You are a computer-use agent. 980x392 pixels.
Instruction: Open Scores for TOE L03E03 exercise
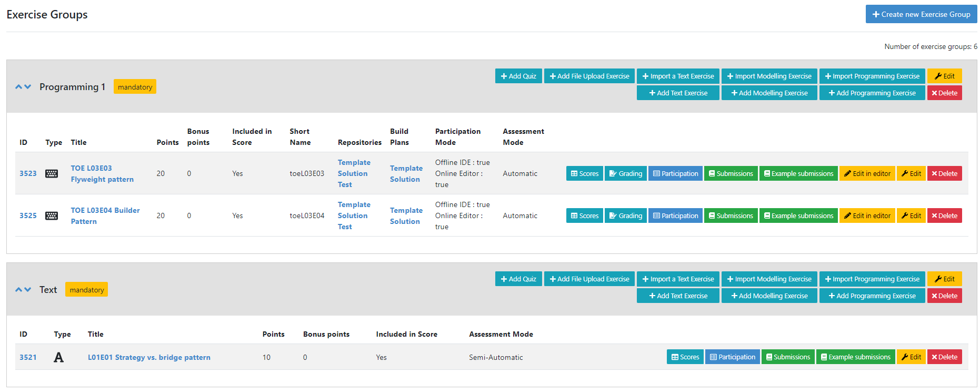coord(584,173)
